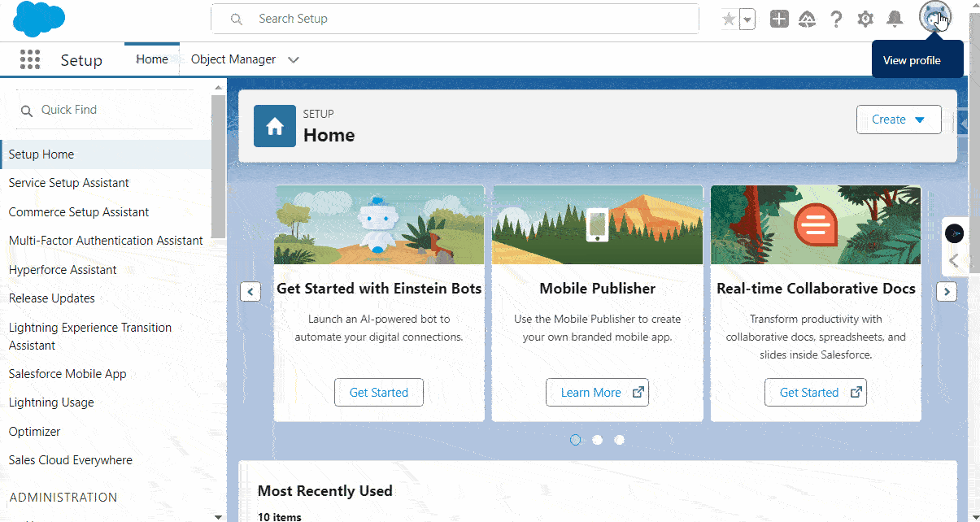Switch to the Object Manager tab

[x=233, y=59]
